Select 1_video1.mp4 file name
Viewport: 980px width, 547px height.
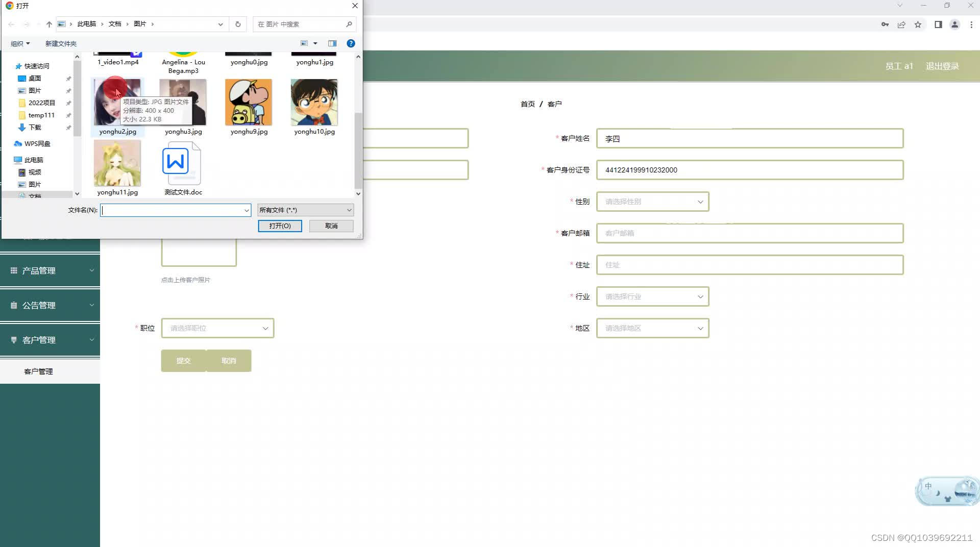118,62
